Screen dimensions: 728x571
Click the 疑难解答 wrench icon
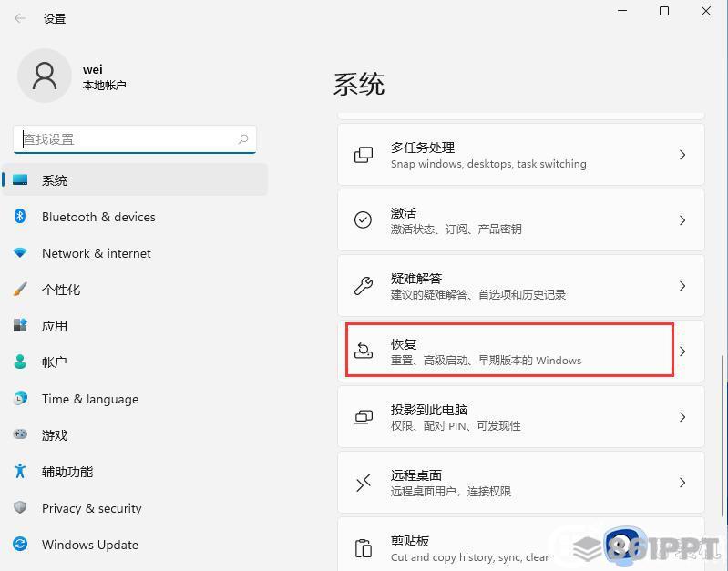(x=363, y=286)
